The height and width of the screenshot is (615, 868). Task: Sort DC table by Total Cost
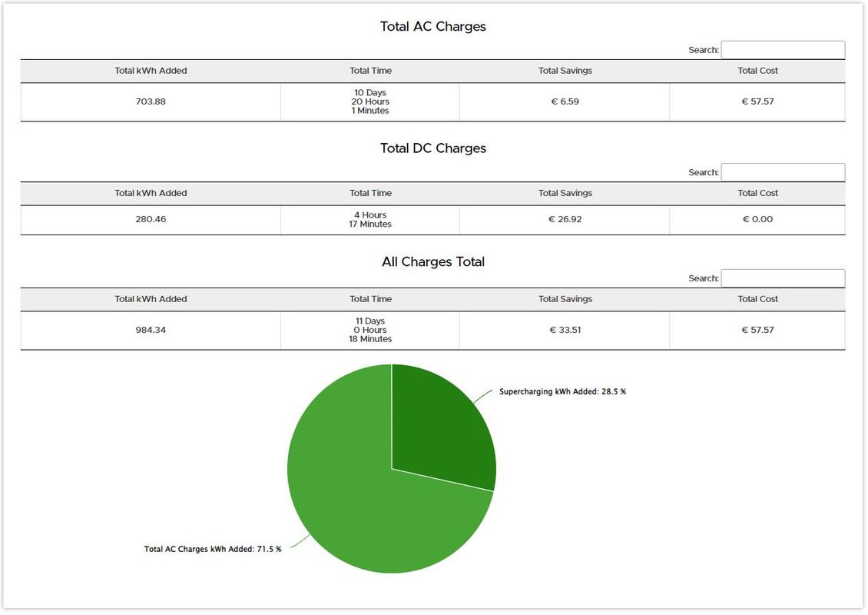point(757,194)
